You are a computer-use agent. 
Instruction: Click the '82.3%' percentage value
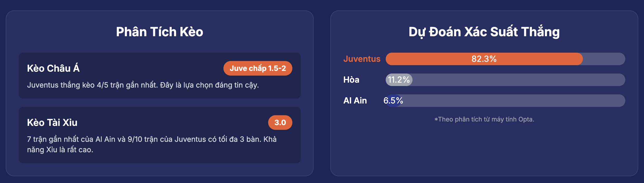[x=484, y=59]
